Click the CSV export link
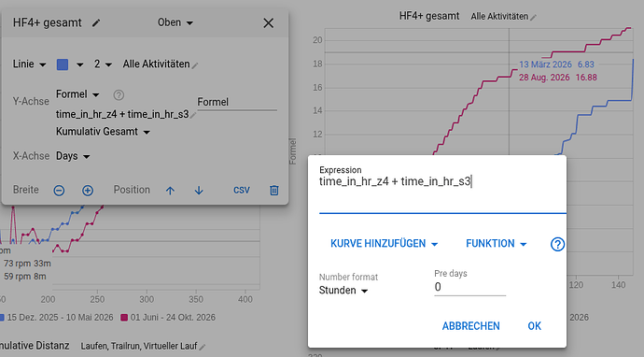This screenshot has width=644, height=357. [242, 190]
